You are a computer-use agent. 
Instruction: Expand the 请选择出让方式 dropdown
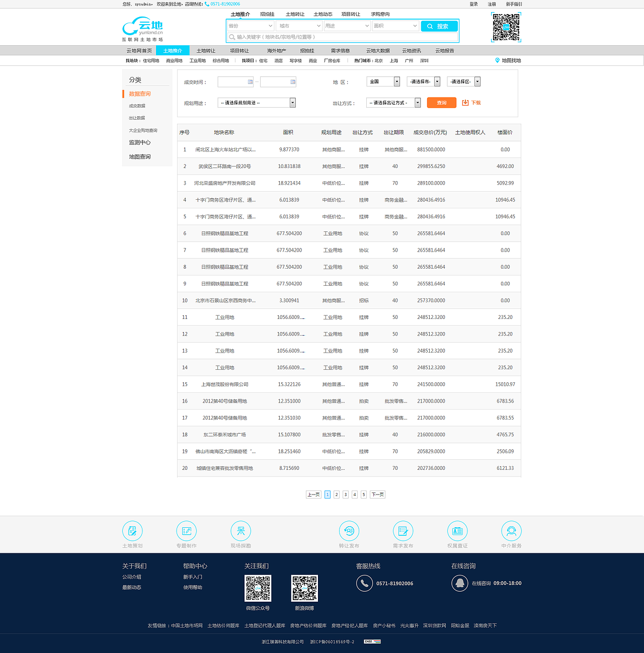(x=393, y=103)
